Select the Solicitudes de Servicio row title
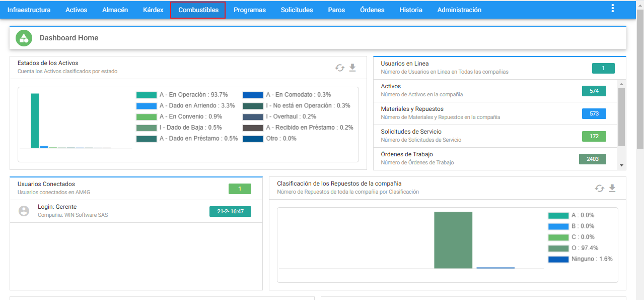Image resolution: width=644 pixels, height=300 pixels. pos(411,132)
